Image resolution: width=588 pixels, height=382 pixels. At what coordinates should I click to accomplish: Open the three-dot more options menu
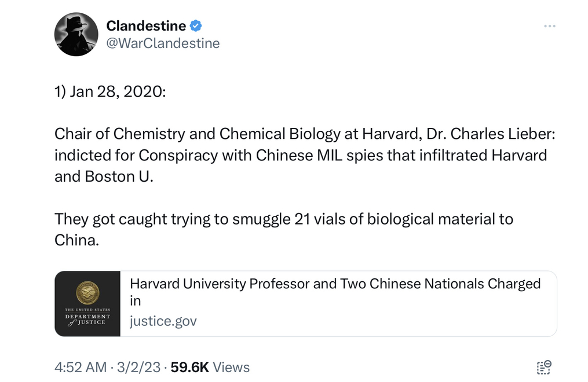[549, 26]
